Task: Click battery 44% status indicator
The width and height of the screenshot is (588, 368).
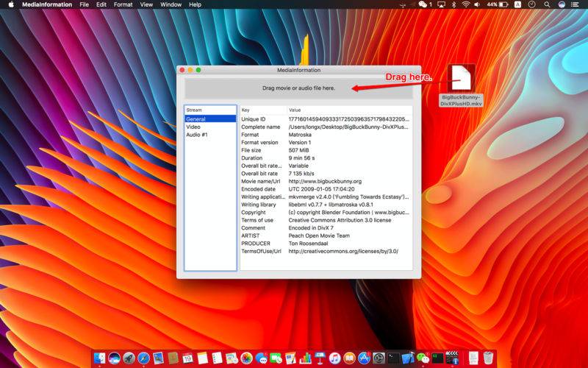Action: coord(498,4)
